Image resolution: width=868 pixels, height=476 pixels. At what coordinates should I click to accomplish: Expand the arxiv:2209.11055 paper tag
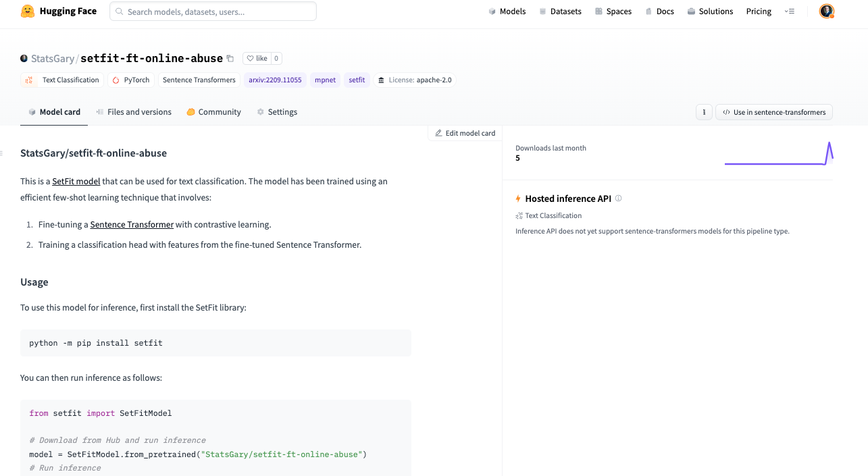(x=275, y=80)
